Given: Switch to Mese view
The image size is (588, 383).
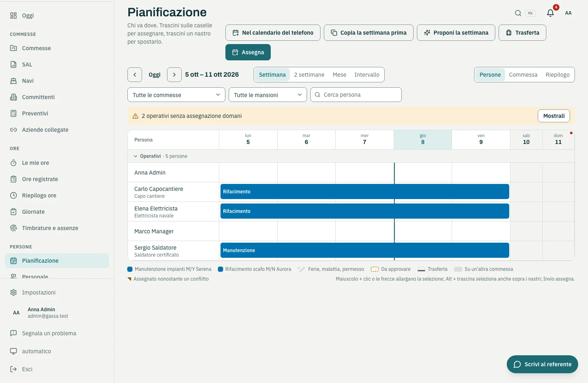Looking at the screenshot, I should 339,75.
